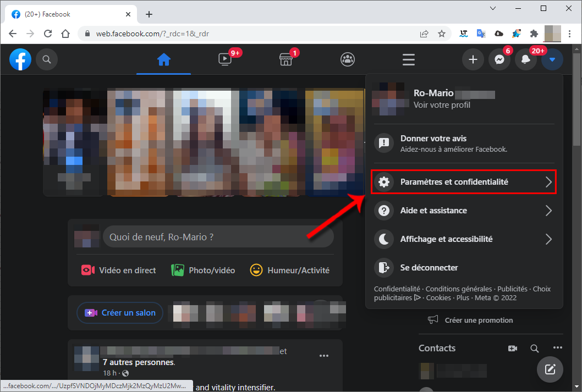
Task: Open the pen-and-rocket extension icon
Action: pyautogui.click(x=517, y=34)
